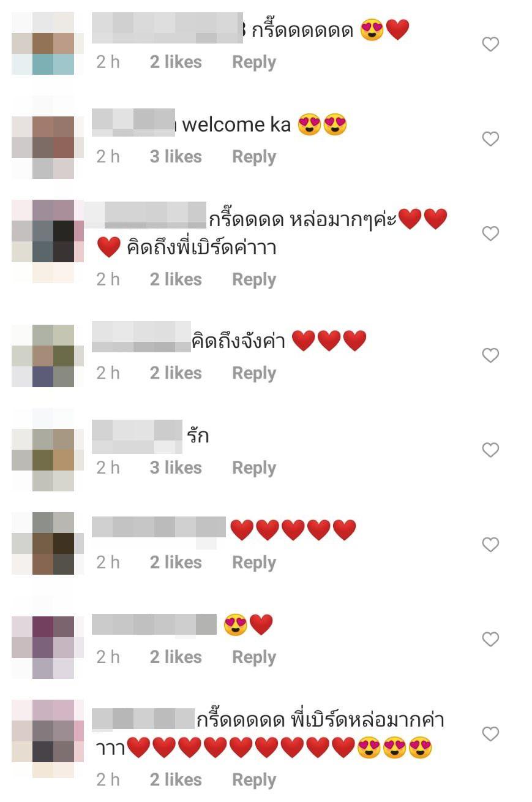Tap heart next to the 'รัก' comment

tap(491, 450)
